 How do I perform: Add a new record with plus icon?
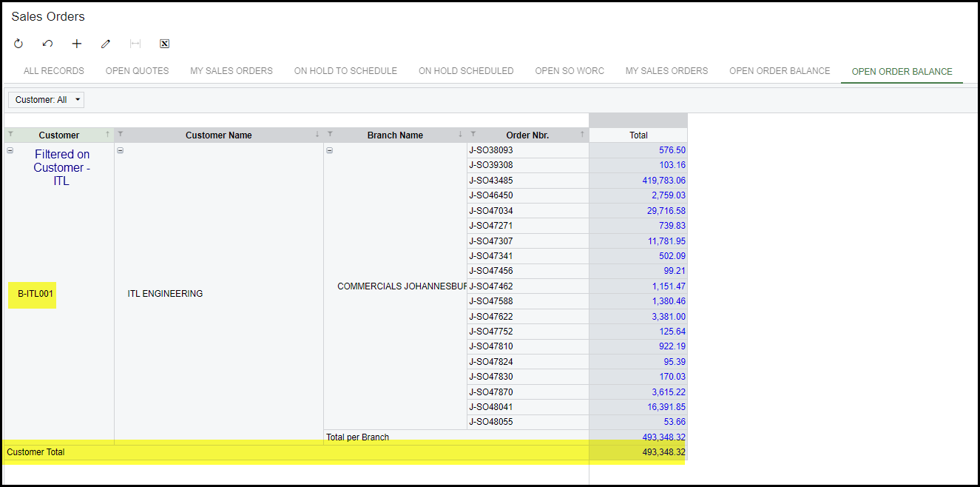pos(77,44)
